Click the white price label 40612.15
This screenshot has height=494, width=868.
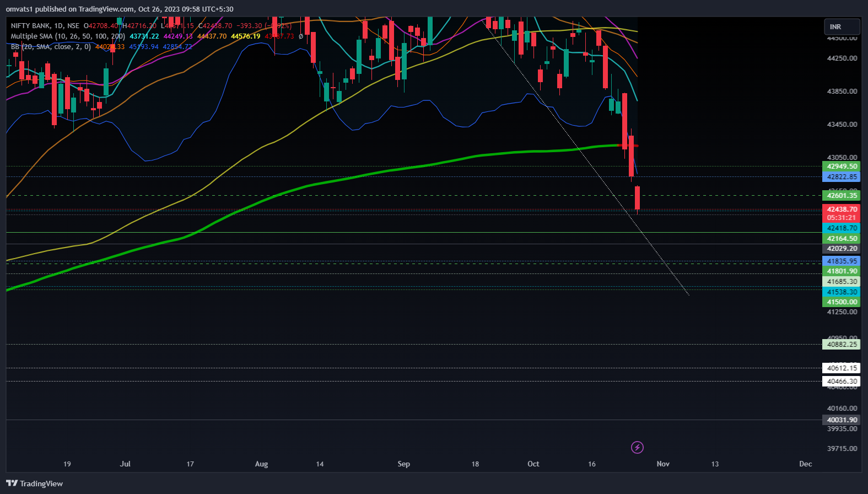pyautogui.click(x=842, y=368)
